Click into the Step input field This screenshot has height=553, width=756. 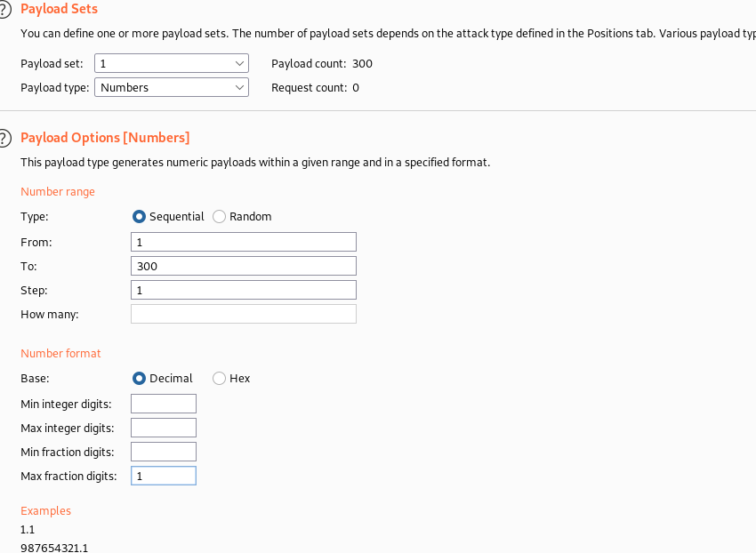243,290
